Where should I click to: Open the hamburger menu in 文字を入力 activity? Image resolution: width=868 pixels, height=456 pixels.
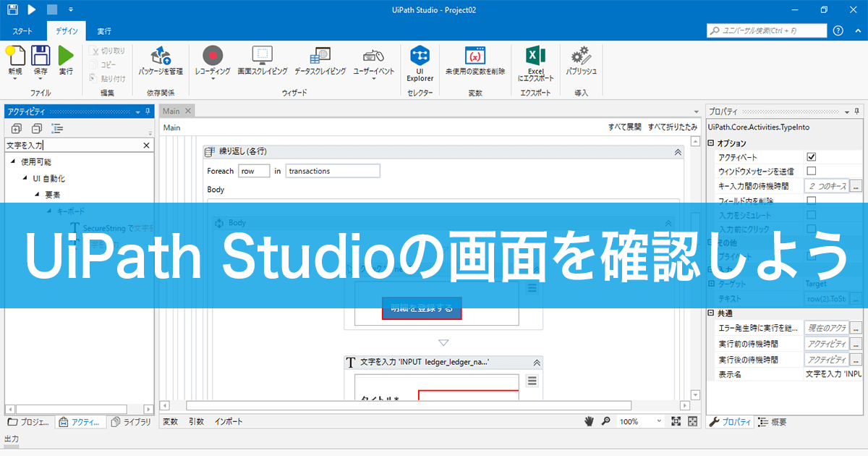pos(532,381)
